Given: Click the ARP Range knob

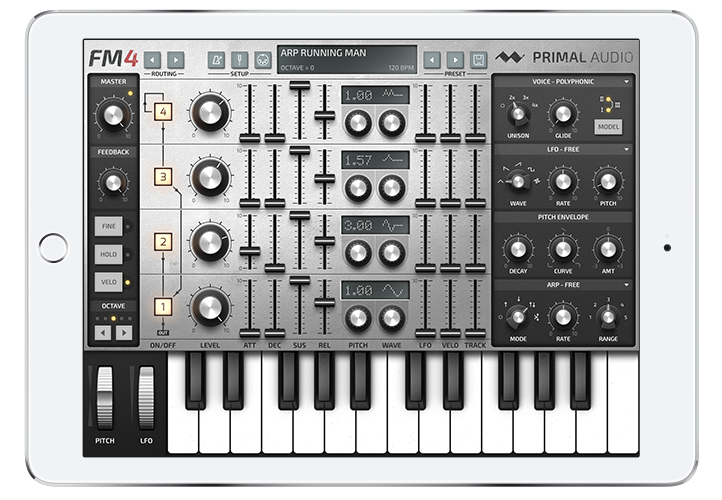Looking at the screenshot, I should click(x=608, y=317).
